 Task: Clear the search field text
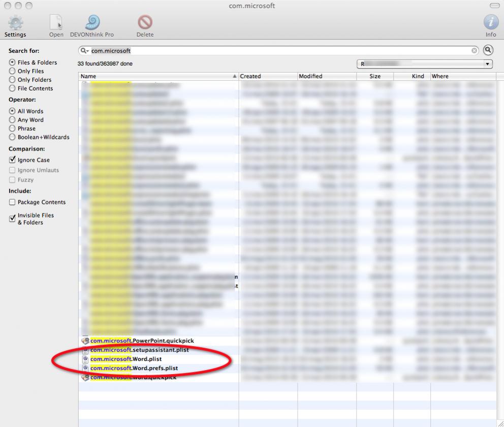point(474,50)
